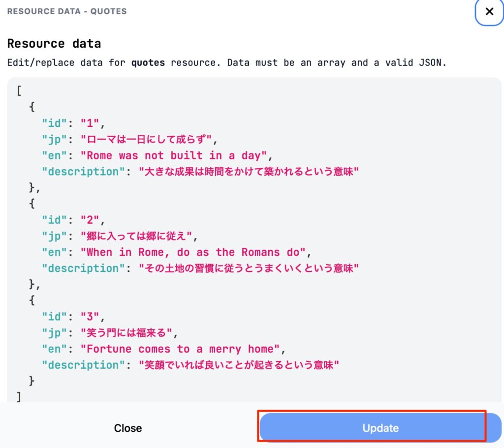Click the Close button at bottom

[128, 428]
